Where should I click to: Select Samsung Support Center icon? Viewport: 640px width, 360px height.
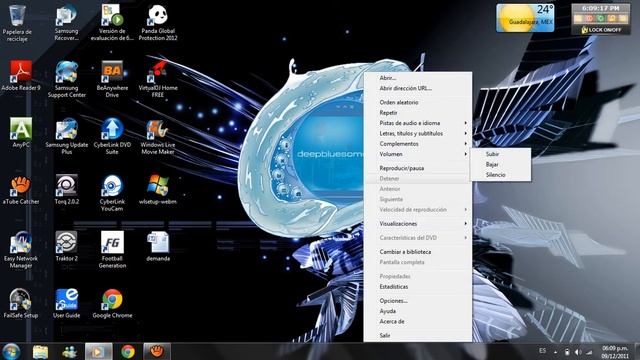pyautogui.click(x=67, y=80)
